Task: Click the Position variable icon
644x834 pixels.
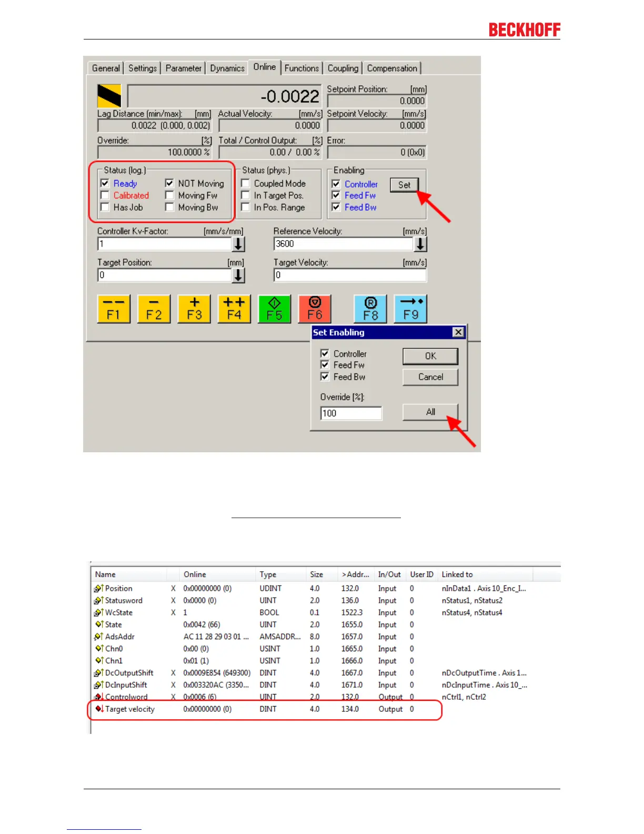Action: click(99, 588)
